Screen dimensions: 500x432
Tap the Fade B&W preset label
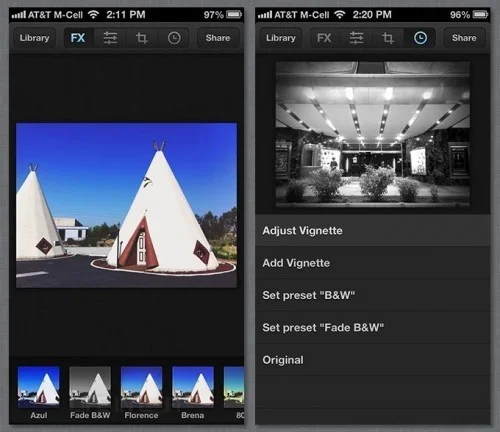pos(90,415)
